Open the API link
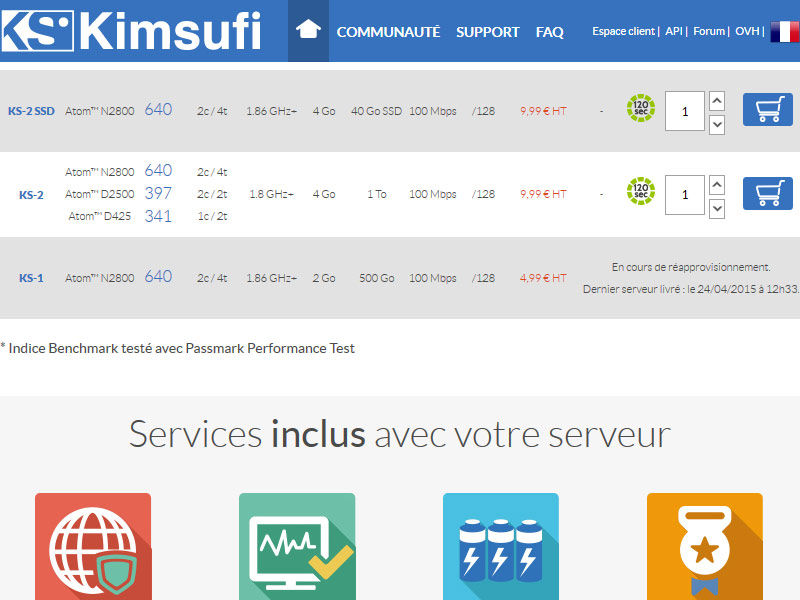800x600 pixels. (673, 31)
